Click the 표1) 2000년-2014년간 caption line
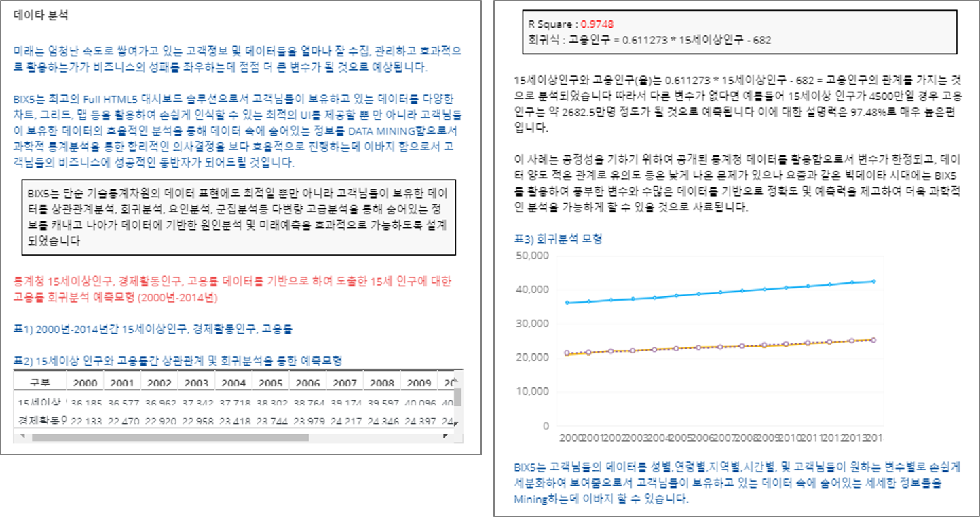Image resolution: width=980 pixels, height=517 pixels. click(x=153, y=330)
